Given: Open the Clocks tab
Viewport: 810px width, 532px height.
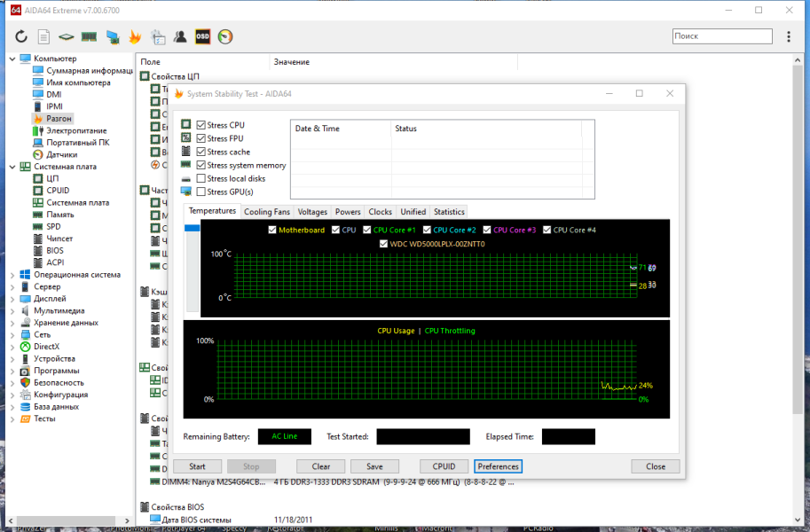Looking at the screenshot, I should tap(381, 212).
